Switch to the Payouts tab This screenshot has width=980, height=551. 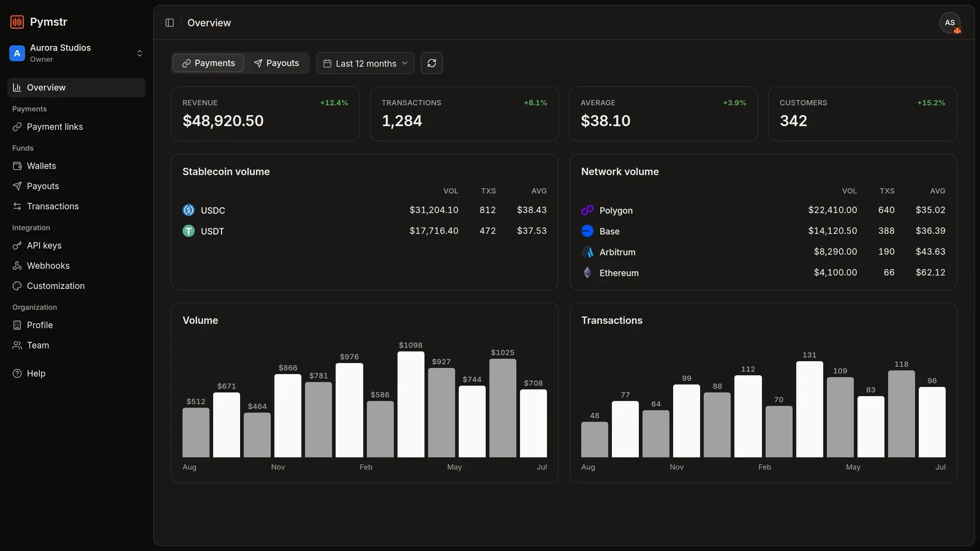pyautogui.click(x=277, y=63)
